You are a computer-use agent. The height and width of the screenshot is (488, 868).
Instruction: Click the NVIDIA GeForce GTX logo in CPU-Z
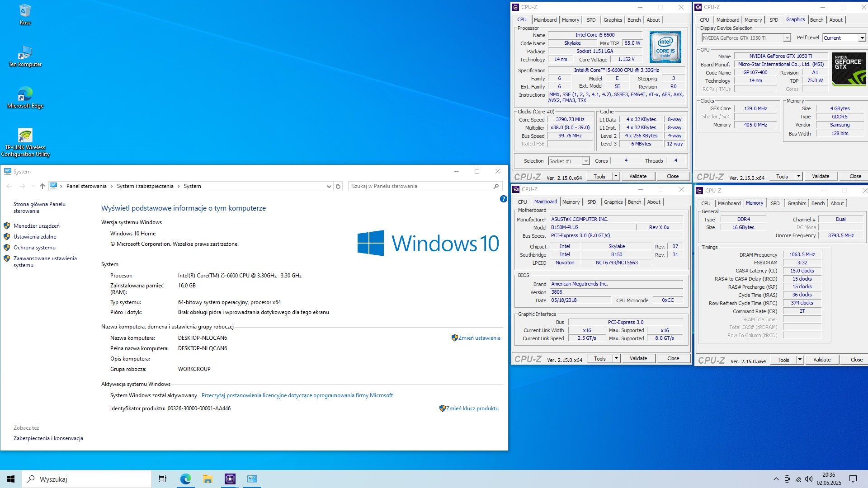(849, 69)
